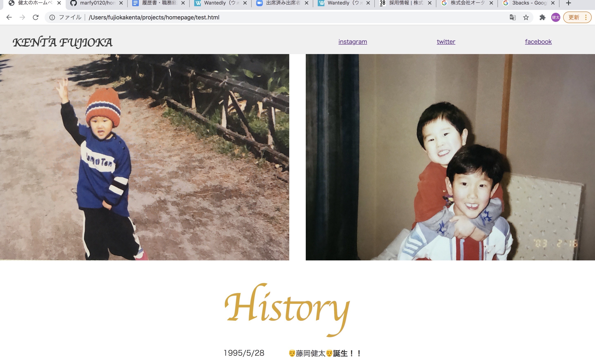Open the instagram link
The image size is (595, 364).
(352, 42)
